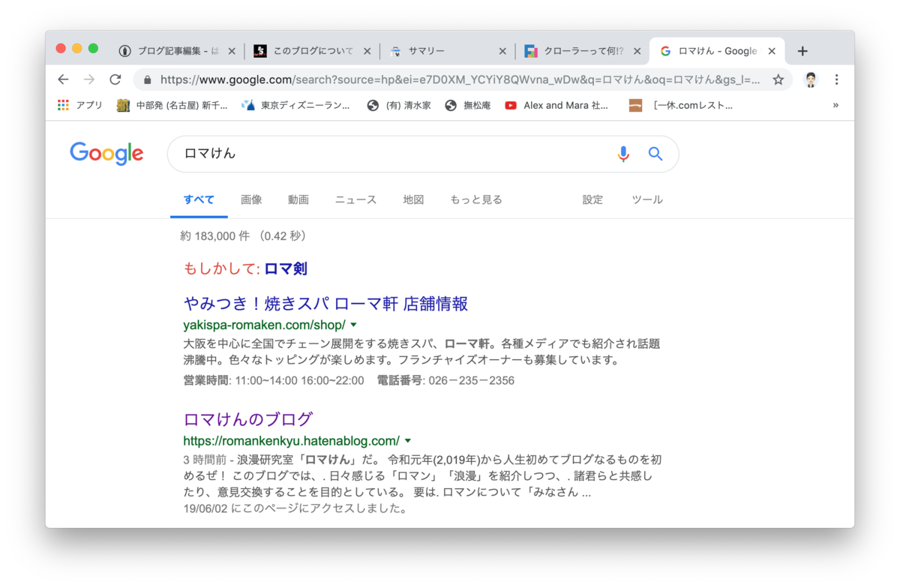Open the (有) 清水家 bookmark
The height and width of the screenshot is (588, 900).
(399, 105)
